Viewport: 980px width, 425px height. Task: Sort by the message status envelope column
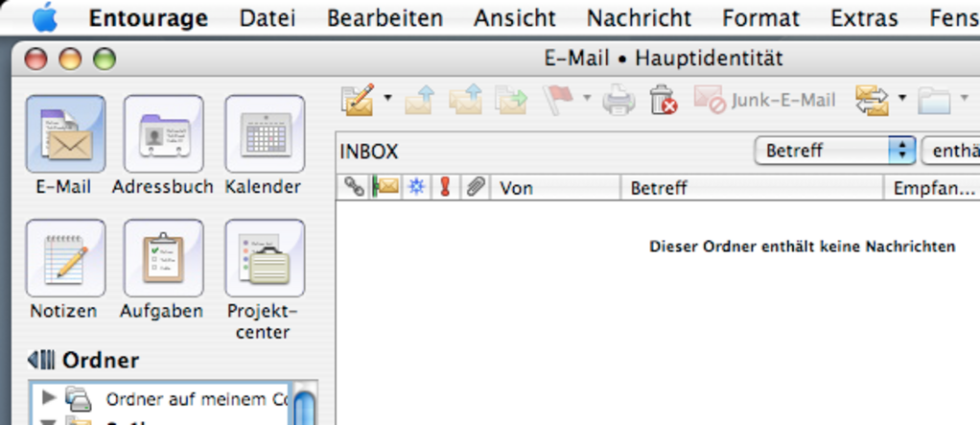tap(386, 187)
